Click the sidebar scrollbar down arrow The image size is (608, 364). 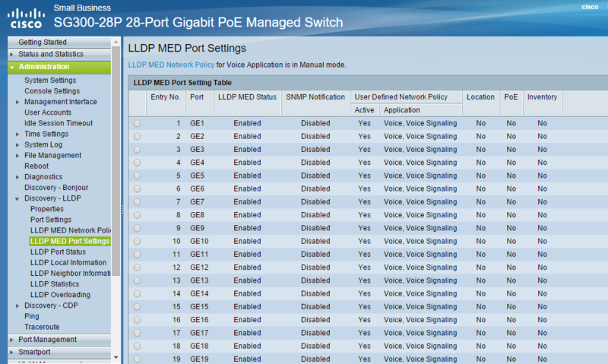pos(116,356)
